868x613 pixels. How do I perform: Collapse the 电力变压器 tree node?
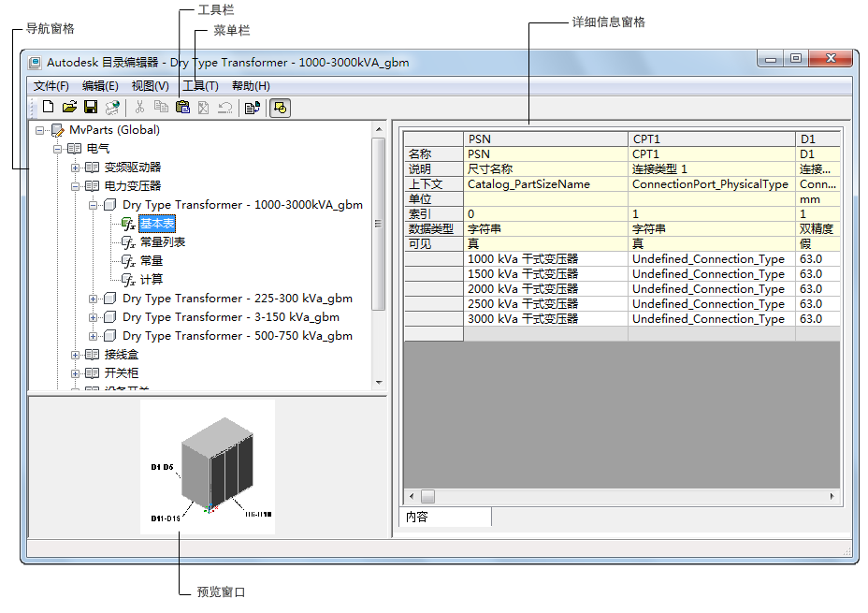coord(75,186)
